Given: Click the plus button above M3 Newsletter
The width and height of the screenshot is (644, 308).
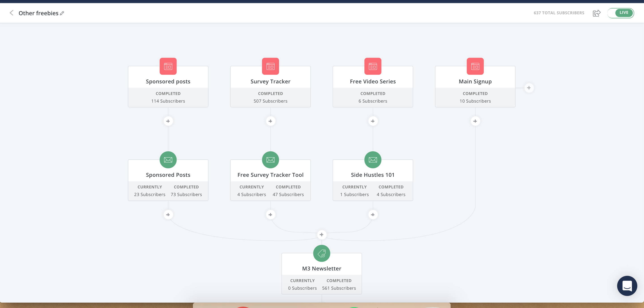Looking at the screenshot, I should 322,234.
